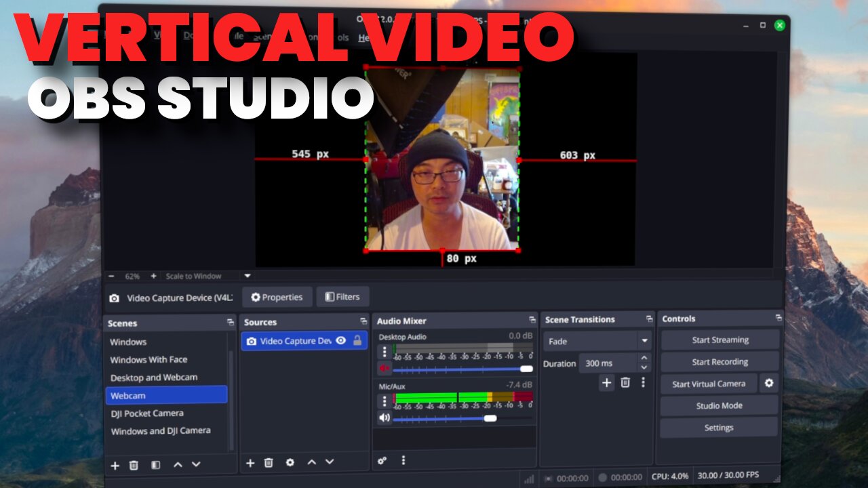Open Settings from Controls panel
The width and height of the screenshot is (868, 488).
(719, 427)
